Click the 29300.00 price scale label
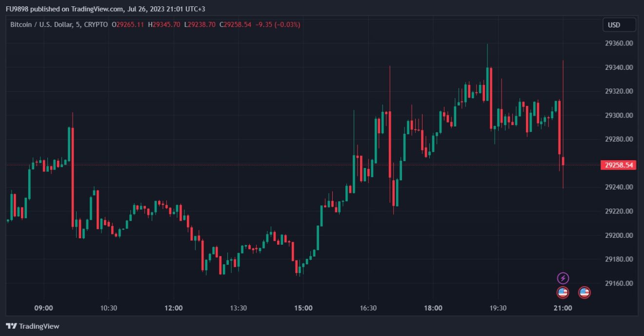 point(619,115)
